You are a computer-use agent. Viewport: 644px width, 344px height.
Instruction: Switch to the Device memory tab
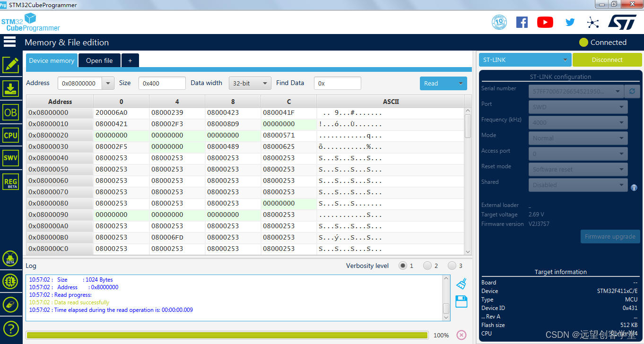pos(52,60)
